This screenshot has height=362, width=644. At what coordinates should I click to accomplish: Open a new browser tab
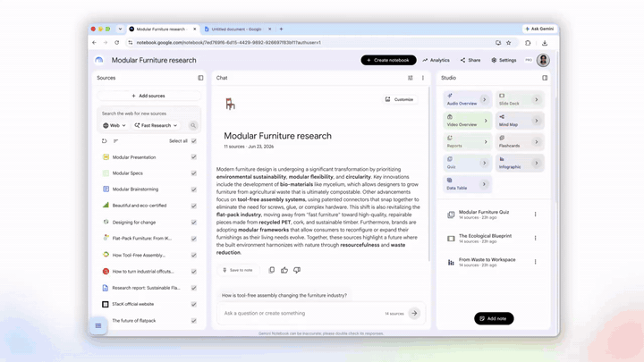(x=282, y=29)
